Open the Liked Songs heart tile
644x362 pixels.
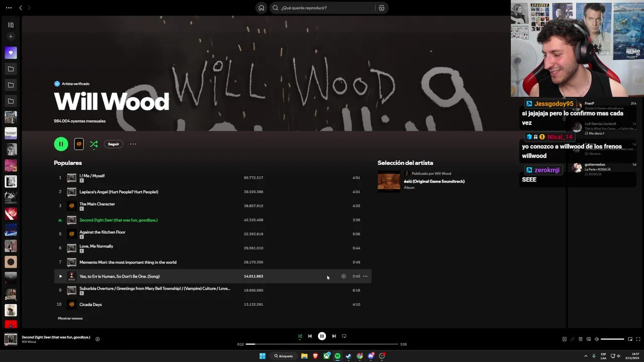[11, 52]
